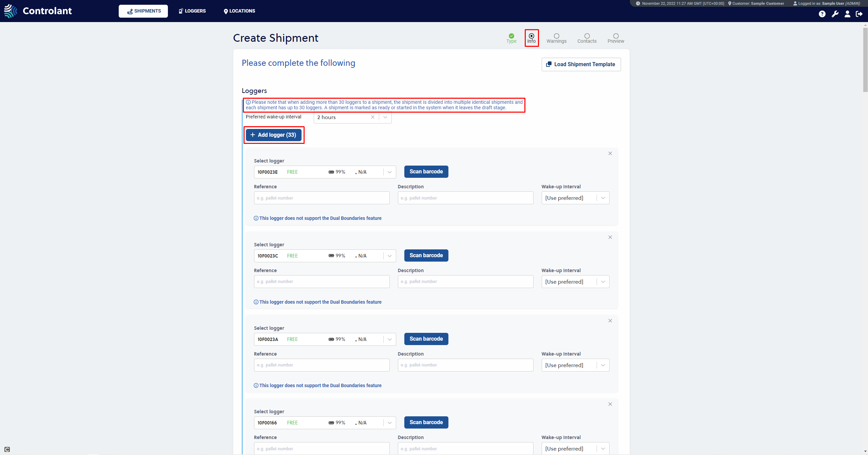
Task: Remove logger card 10F0023E with X
Action: pyautogui.click(x=610, y=153)
